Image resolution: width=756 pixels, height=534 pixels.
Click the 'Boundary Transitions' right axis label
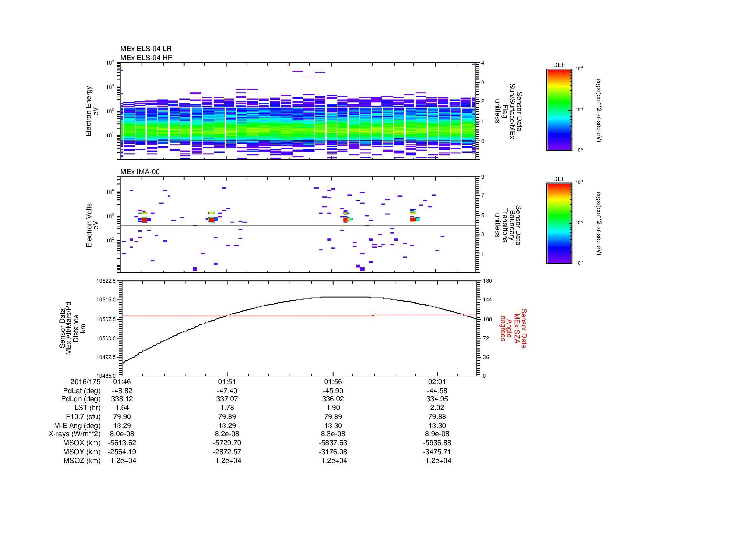point(508,225)
